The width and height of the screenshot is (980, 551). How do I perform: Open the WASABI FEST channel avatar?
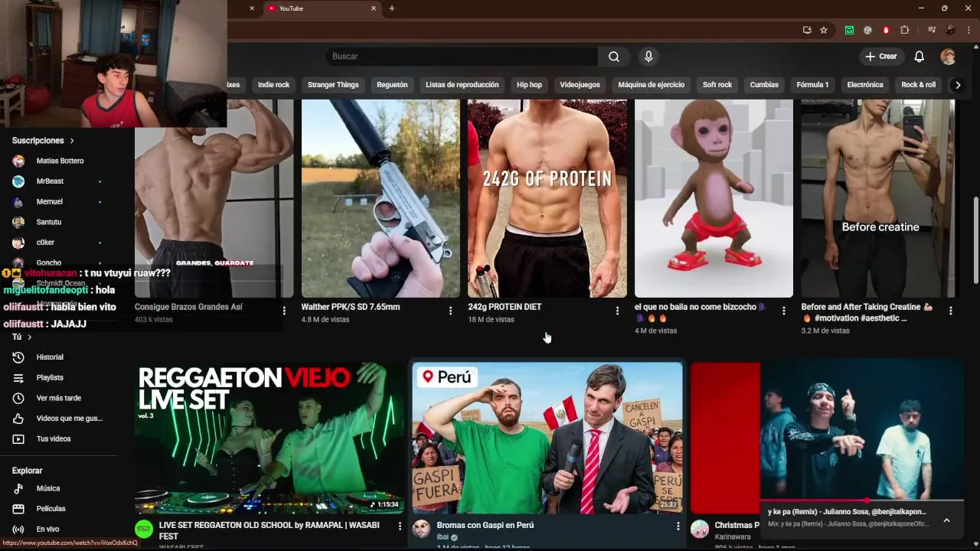coord(144,529)
